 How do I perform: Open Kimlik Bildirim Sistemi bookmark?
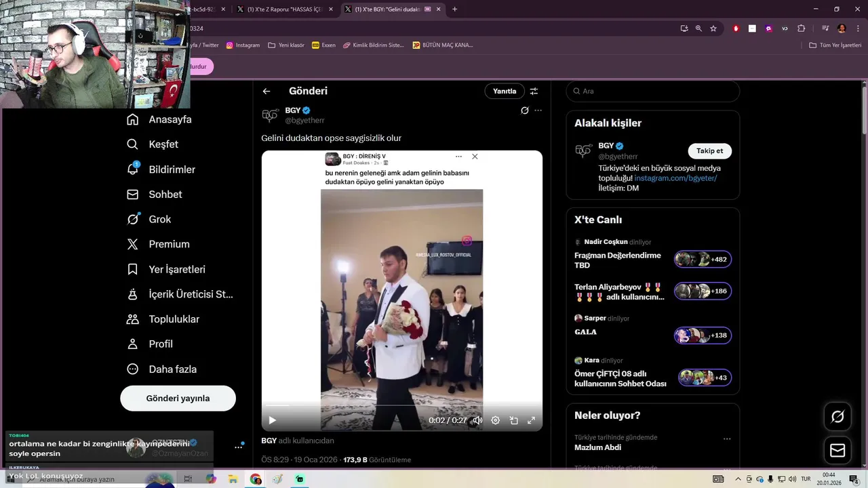pyautogui.click(x=373, y=45)
